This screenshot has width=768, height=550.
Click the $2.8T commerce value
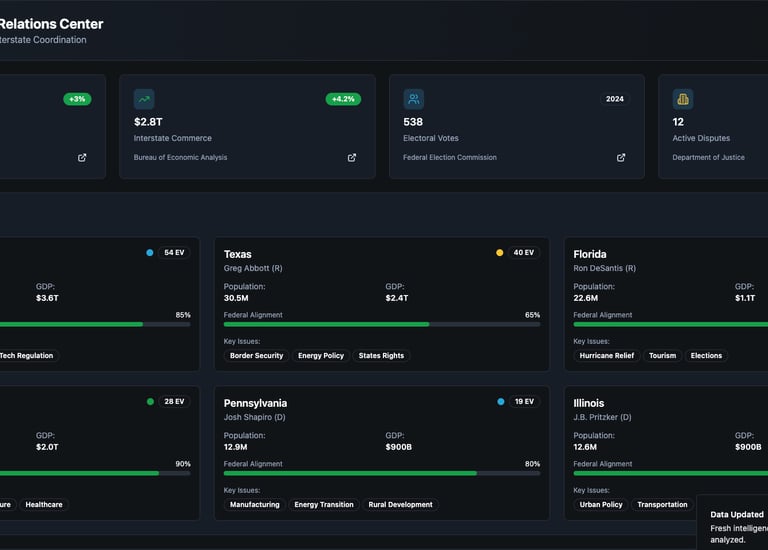148,122
